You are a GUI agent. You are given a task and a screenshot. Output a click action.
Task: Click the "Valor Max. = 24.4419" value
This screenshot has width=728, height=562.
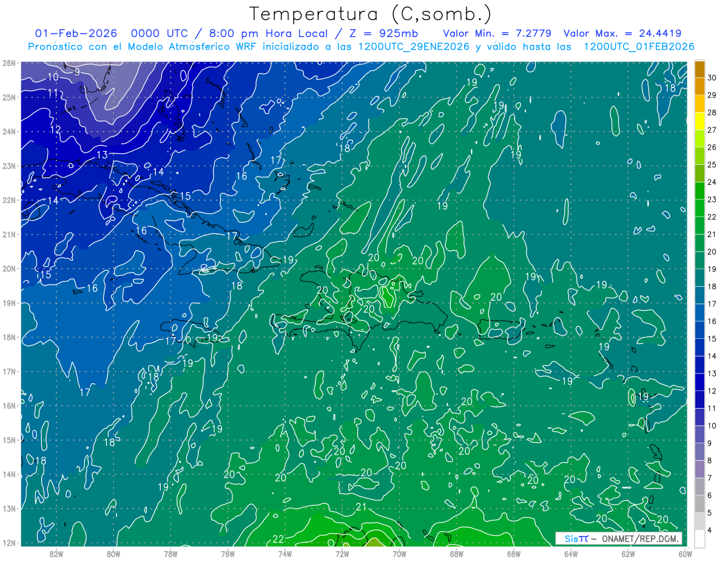[x=622, y=33]
